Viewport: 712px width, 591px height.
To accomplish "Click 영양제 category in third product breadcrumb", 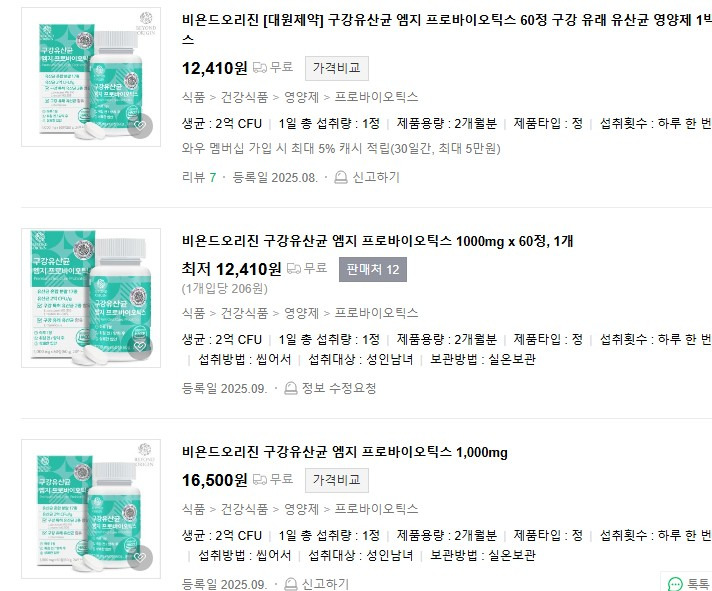I will tap(302, 509).
